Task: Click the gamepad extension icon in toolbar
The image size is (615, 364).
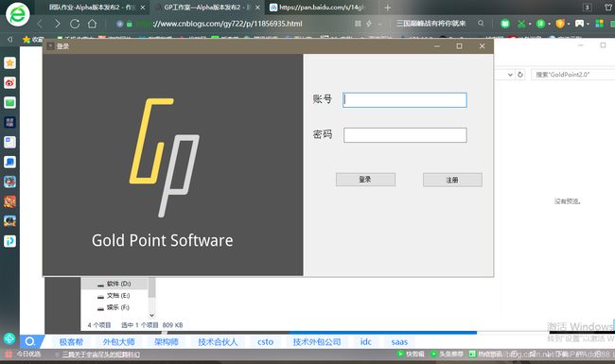Action: [x=579, y=24]
